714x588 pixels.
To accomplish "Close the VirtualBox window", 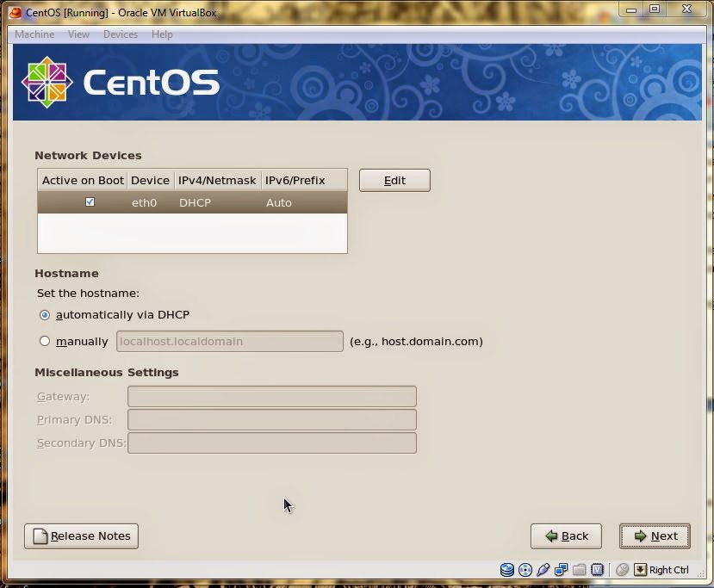I will pyautogui.click(x=687, y=9).
